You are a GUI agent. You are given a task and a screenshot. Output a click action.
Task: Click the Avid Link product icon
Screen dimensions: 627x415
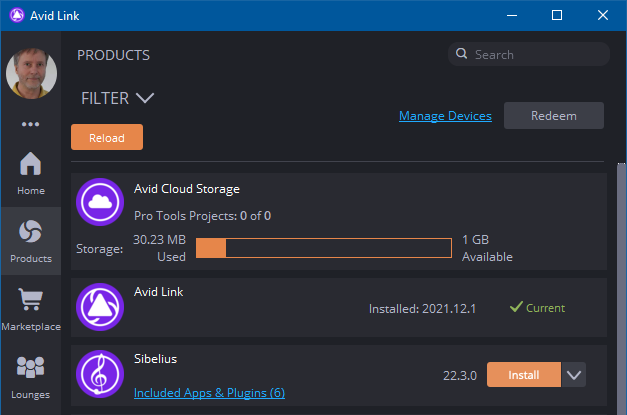100,307
